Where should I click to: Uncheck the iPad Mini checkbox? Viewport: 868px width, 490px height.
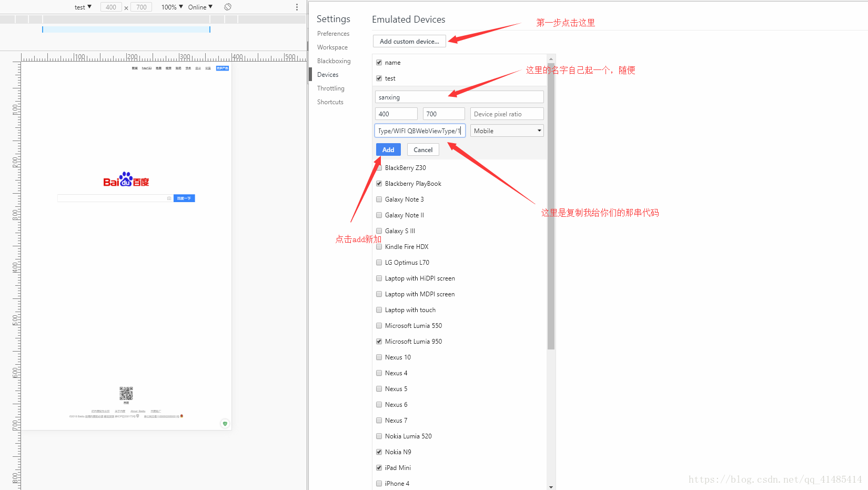[379, 467]
